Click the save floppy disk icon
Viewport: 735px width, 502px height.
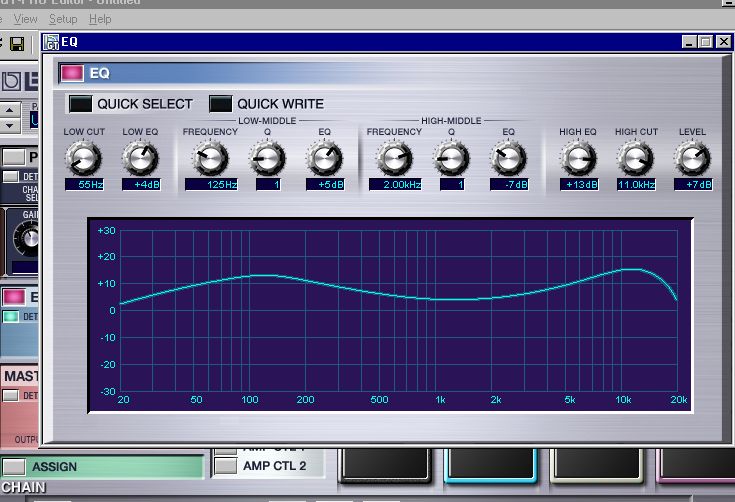point(17,44)
